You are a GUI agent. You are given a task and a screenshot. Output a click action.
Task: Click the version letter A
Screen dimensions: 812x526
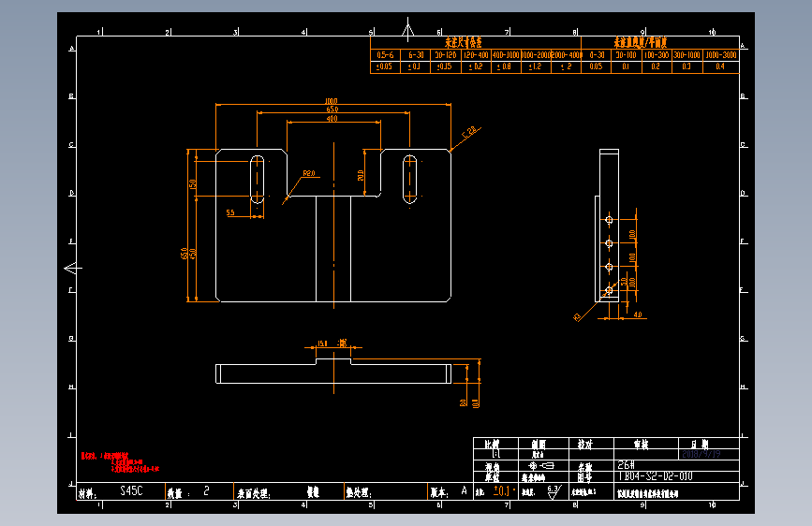[x=464, y=490]
